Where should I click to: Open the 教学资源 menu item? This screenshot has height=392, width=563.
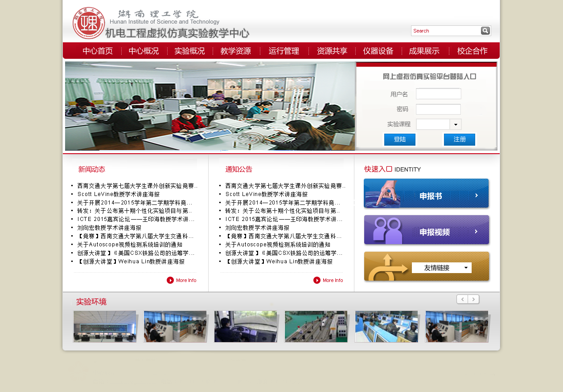(235, 51)
